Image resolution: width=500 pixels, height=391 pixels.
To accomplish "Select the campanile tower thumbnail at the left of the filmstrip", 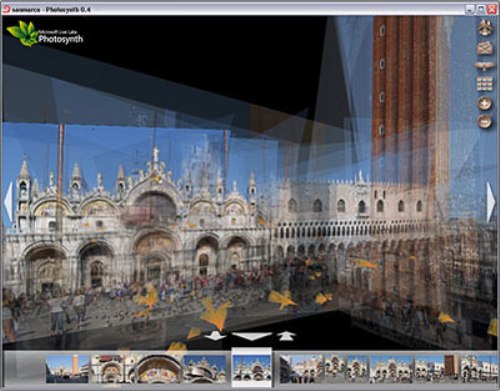I will pos(68,369).
